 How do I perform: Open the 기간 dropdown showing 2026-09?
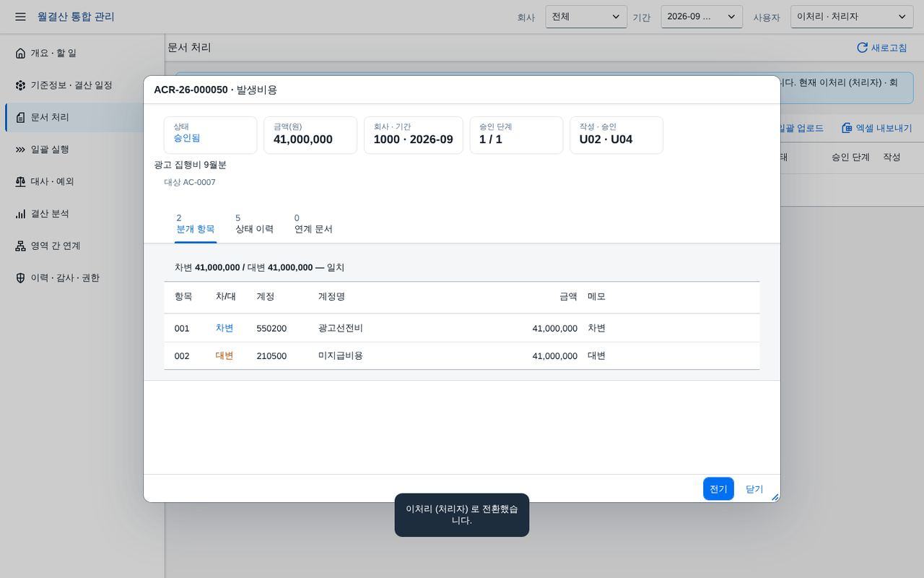(702, 17)
